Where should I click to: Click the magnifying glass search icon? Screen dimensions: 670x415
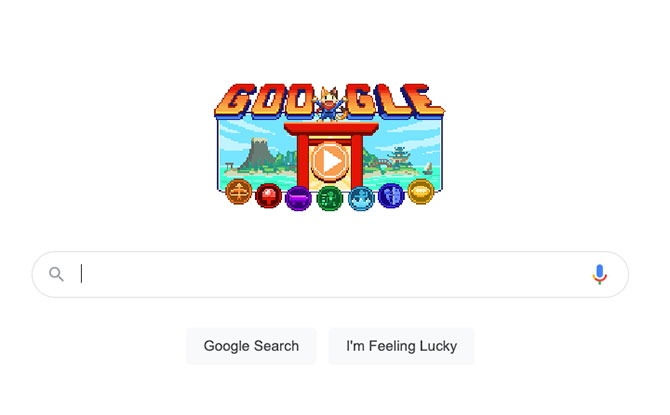56,274
